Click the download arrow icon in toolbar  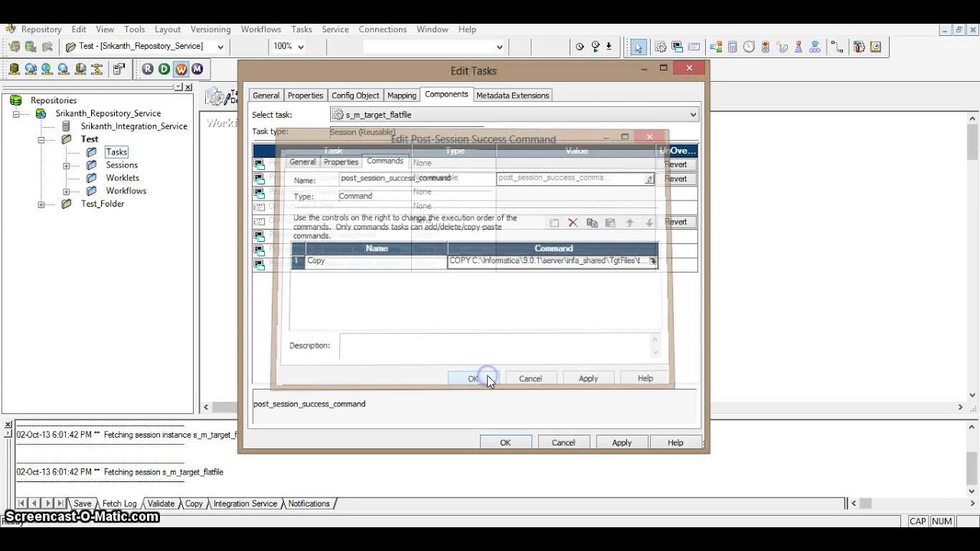pos(609,47)
